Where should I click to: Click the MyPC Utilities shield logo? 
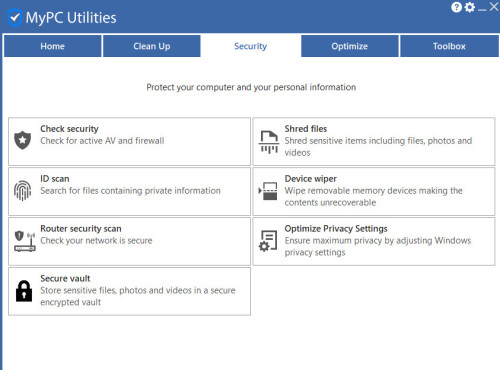[x=15, y=17]
